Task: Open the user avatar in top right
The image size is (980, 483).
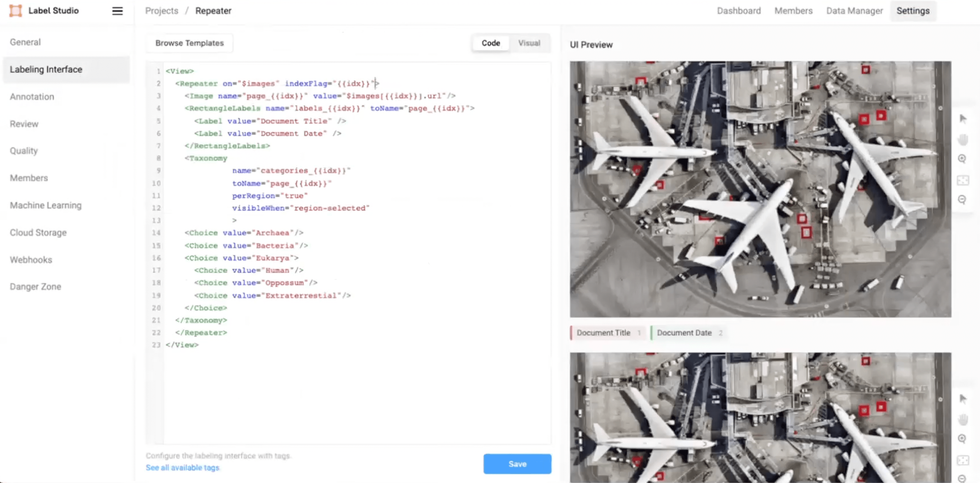Action: pos(966,11)
